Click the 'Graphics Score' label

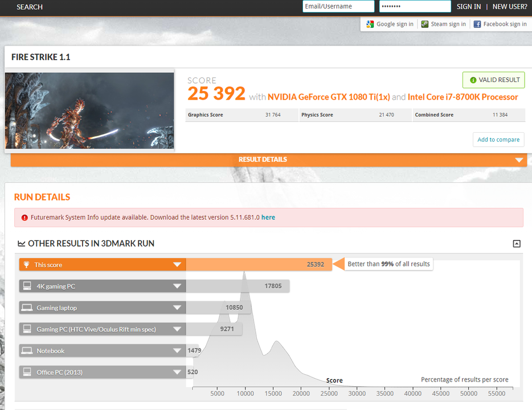pyautogui.click(x=205, y=115)
